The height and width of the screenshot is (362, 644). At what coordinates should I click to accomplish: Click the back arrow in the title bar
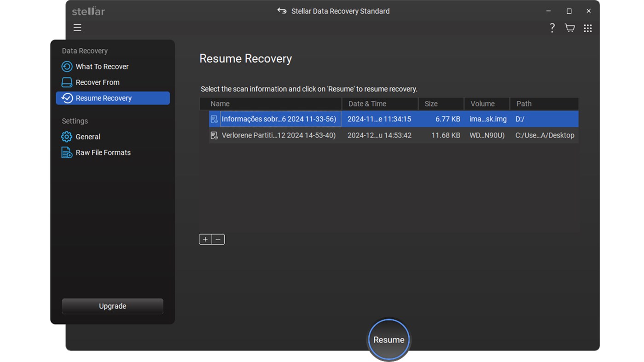281,11
